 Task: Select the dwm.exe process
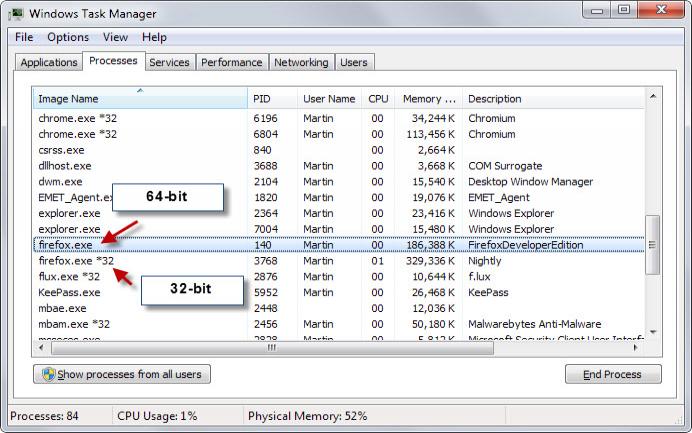coord(338,182)
